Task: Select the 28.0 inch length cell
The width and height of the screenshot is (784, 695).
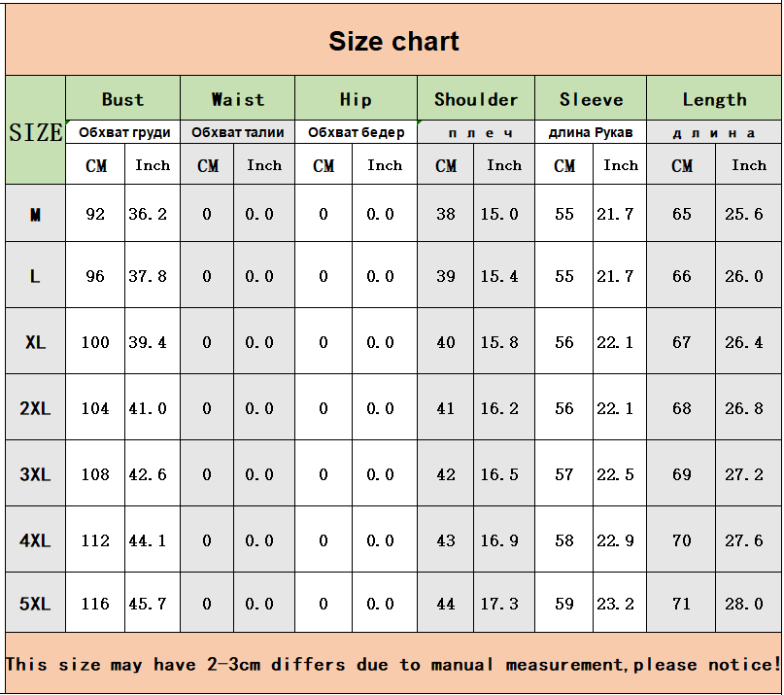Action: click(744, 604)
